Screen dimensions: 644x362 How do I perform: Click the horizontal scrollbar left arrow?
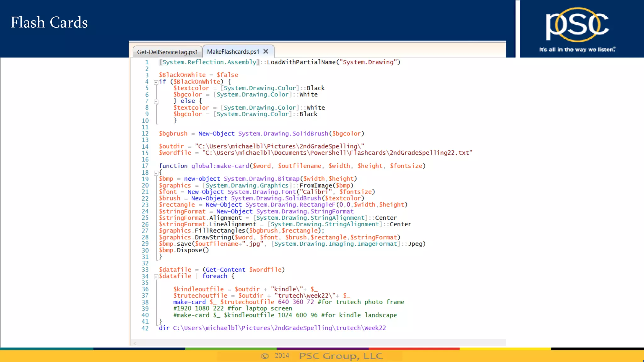(x=135, y=343)
